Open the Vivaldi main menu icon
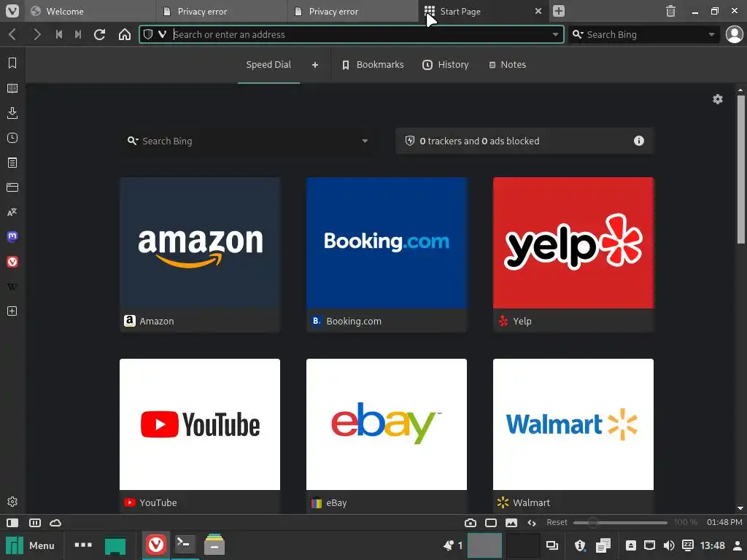747x560 pixels. pyautogui.click(x=12, y=11)
